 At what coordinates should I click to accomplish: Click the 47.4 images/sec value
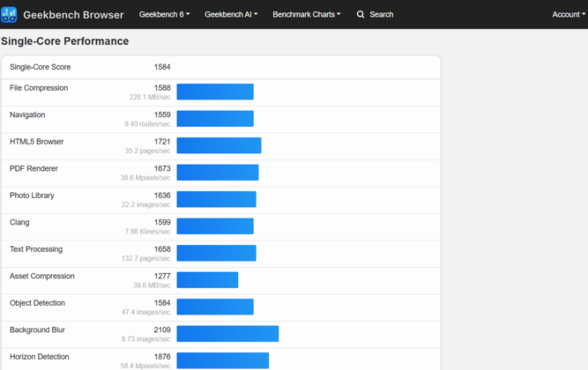(x=145, y=312)
